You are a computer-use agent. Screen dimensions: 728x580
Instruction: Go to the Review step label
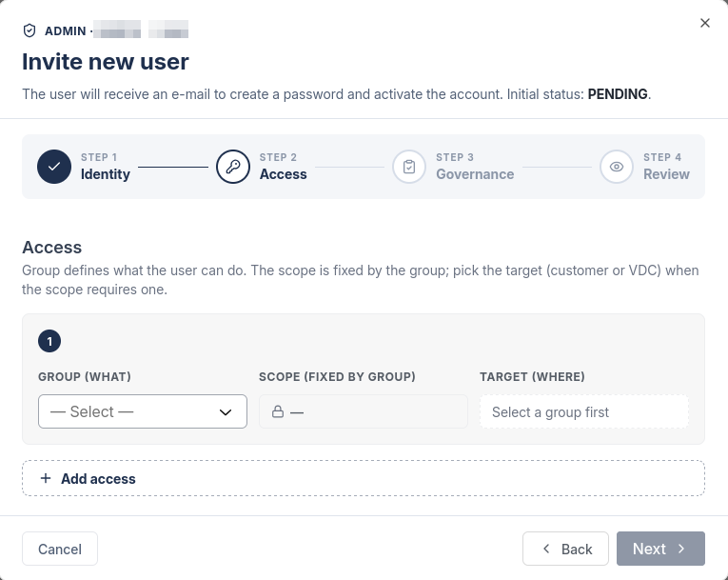pyautogui.click(x=666, y=174)
